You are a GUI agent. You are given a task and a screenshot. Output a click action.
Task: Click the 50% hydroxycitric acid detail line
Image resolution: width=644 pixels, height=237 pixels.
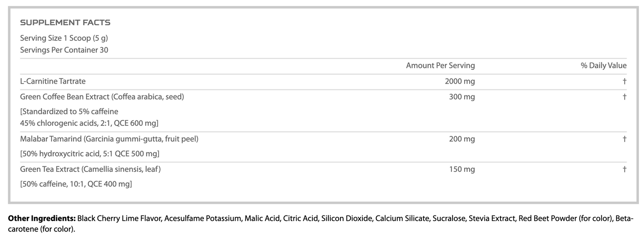pos(90,153)
